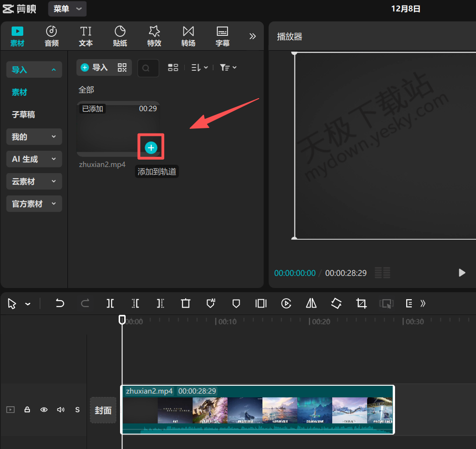Click the playhead marker on the timeline
476x449 pixels.
coord(122,320)
